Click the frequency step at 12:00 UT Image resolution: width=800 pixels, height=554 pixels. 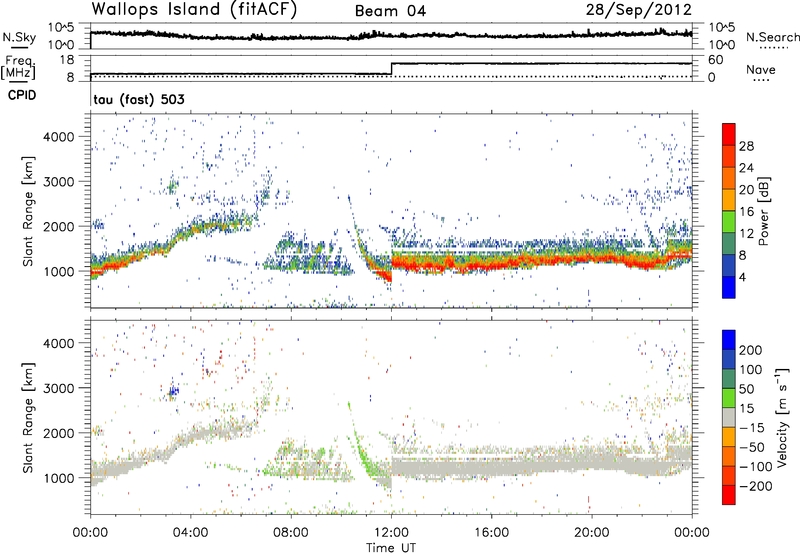point(391,69)
